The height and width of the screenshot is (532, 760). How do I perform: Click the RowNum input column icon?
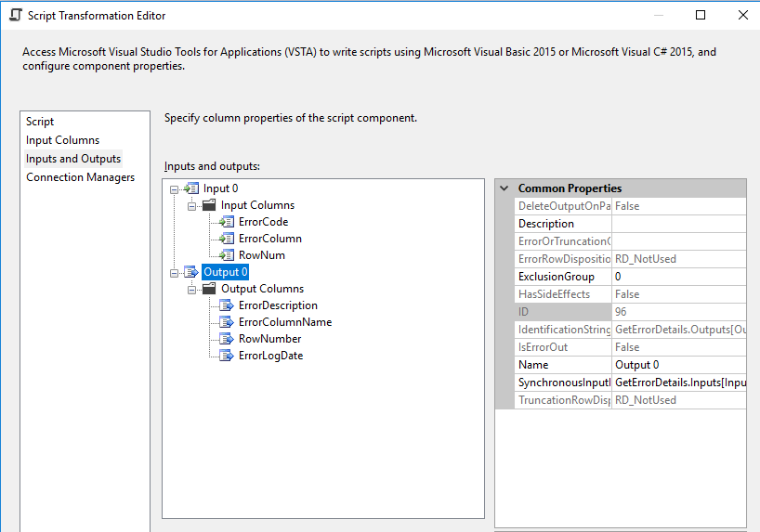[x=227, y=255]
